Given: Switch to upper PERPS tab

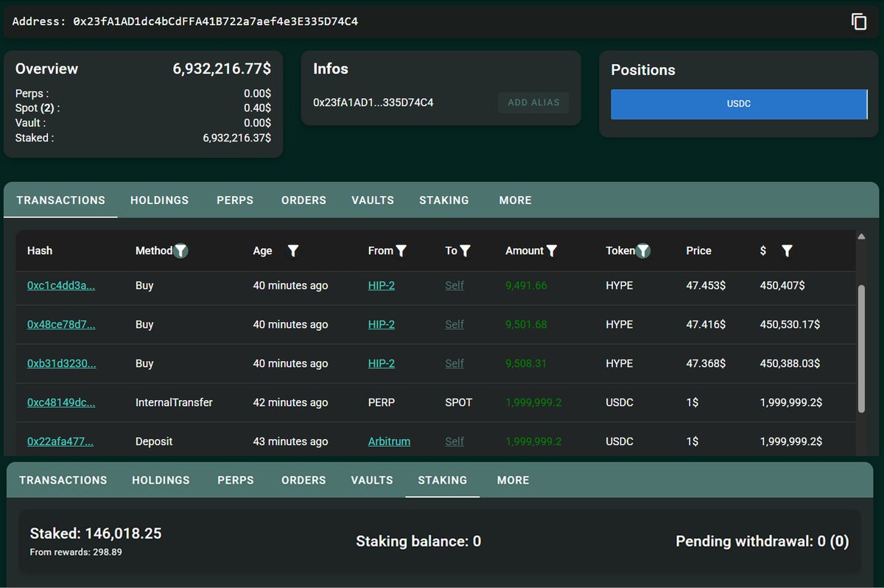Looking at the screenshot, I should (x=235, y=200).
